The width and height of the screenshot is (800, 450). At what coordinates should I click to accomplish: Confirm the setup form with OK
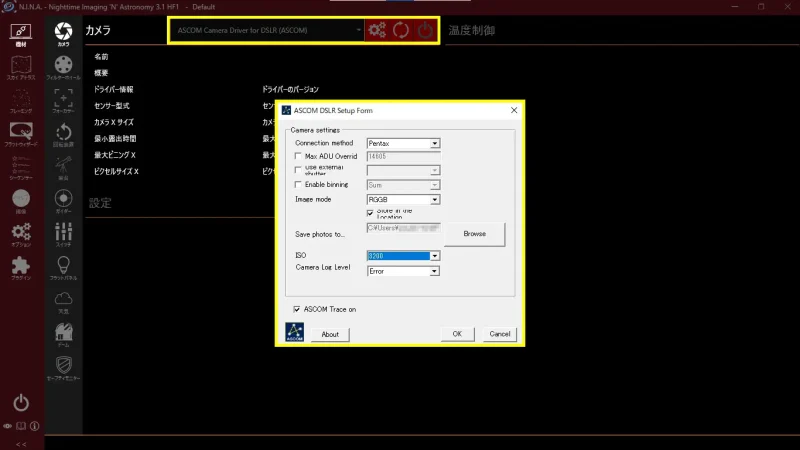coord(457,334)
